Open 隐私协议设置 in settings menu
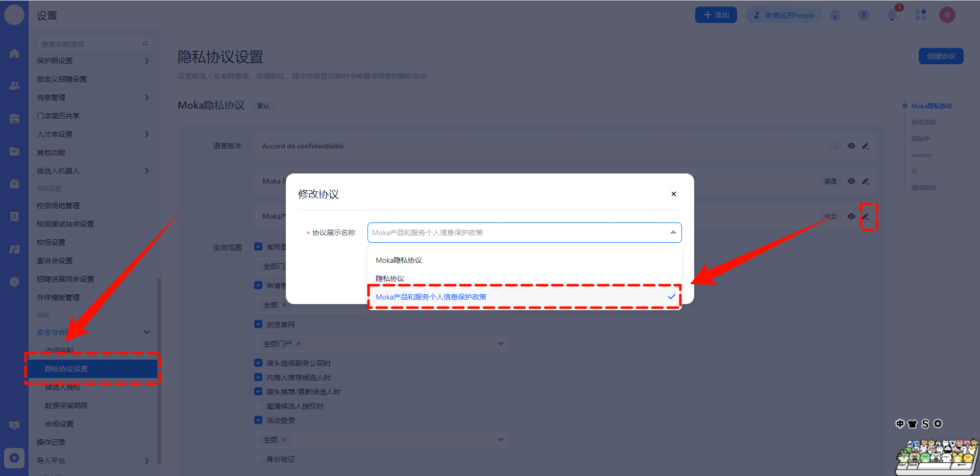The height and width of the screenshot is (476, 980). [92, 369]
